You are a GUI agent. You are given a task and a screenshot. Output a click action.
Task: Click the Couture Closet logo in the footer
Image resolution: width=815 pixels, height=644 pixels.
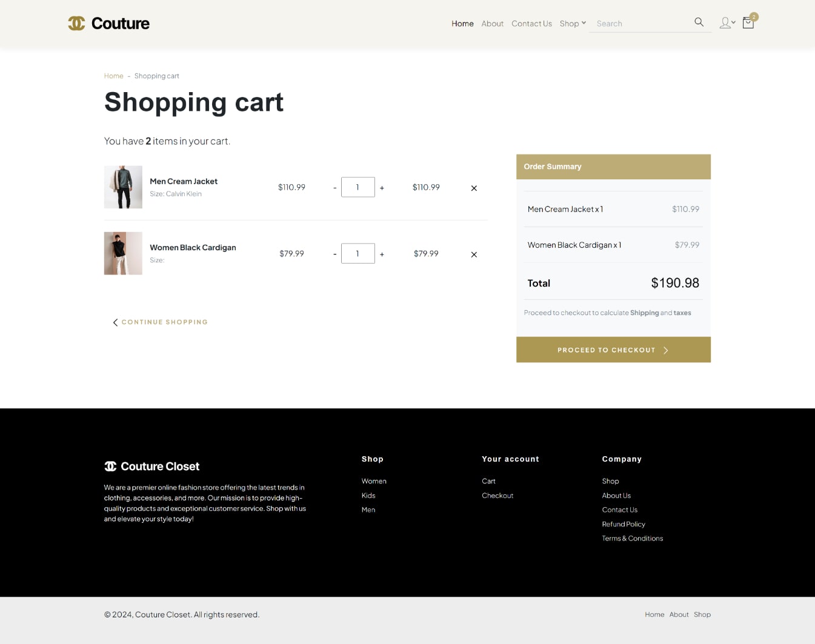pyautogui.click(x=151, y=466)
